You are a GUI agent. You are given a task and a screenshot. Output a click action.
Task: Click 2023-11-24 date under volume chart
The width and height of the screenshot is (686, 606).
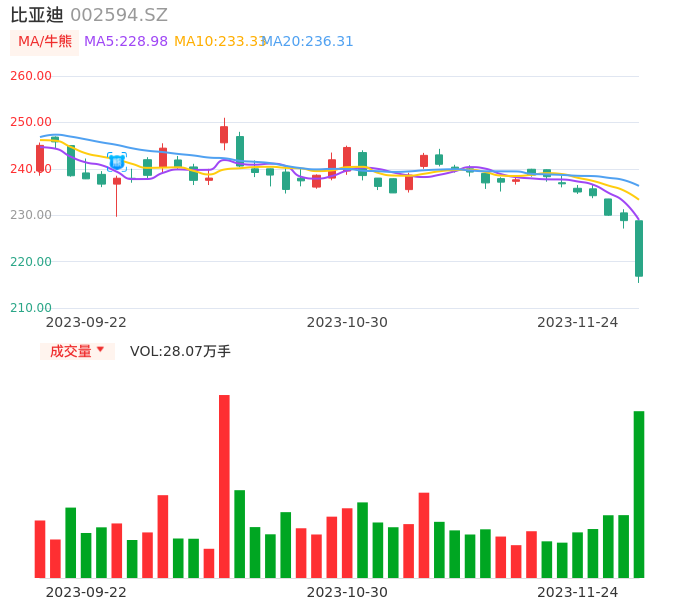pyautogui.click(x=578, y=592)
